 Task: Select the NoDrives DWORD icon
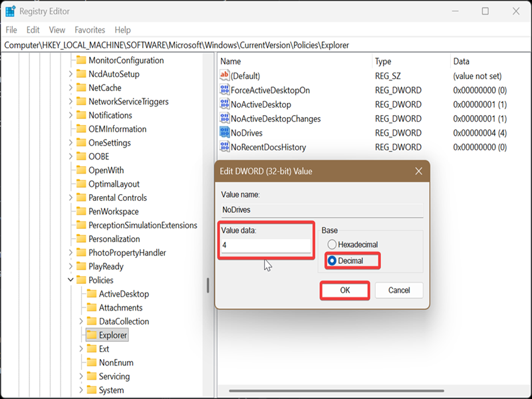click(x=225, y=132)
